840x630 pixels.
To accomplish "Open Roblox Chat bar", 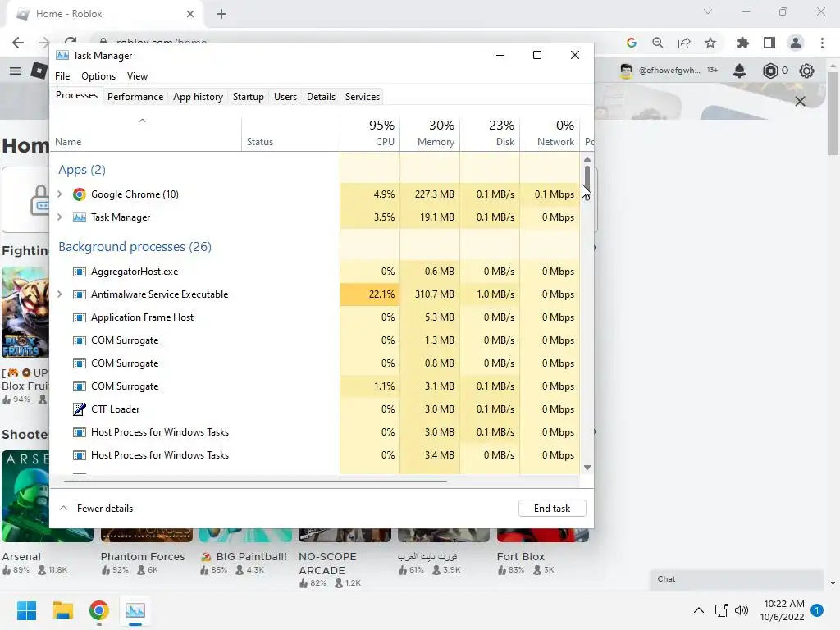I will coord(736,579).
